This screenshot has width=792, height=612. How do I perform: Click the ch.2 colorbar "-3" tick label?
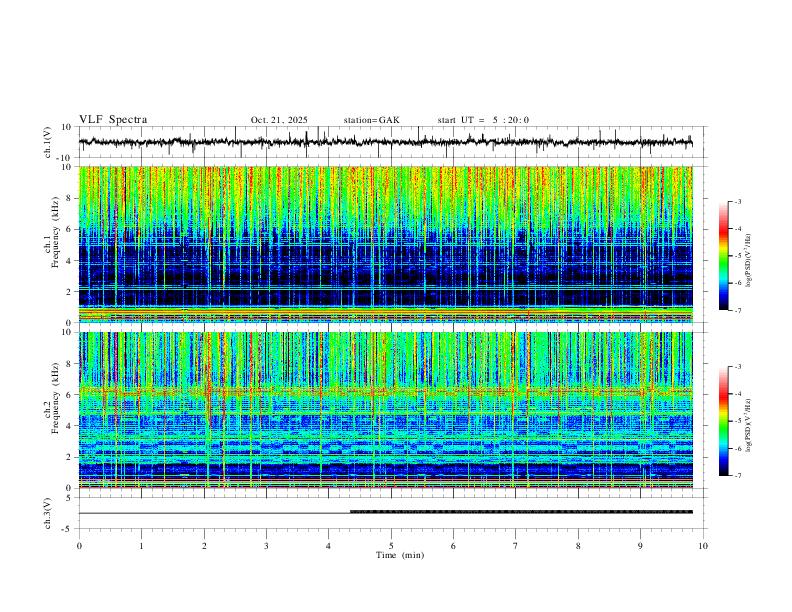point(737,367)
